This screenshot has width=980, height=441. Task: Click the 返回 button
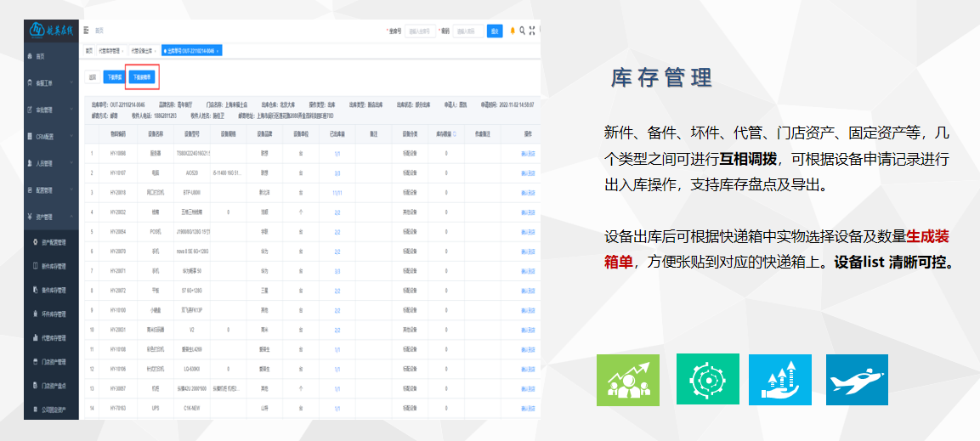(93, 76)
